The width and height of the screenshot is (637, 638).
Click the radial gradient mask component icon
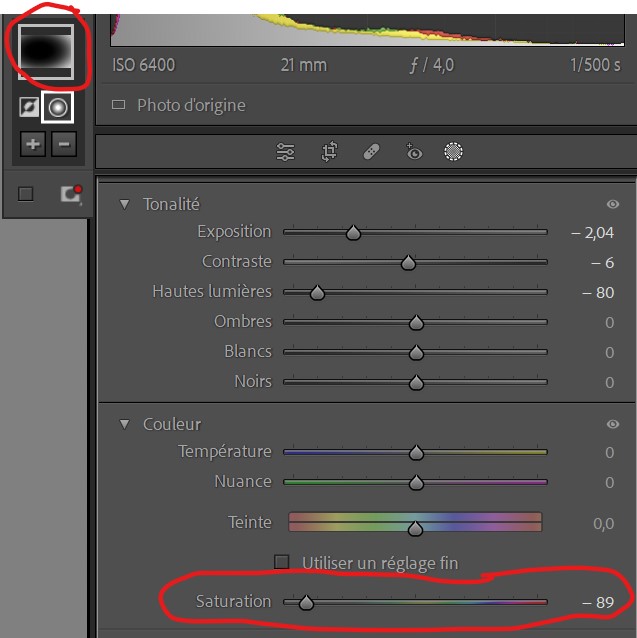[x=59, y=108]
